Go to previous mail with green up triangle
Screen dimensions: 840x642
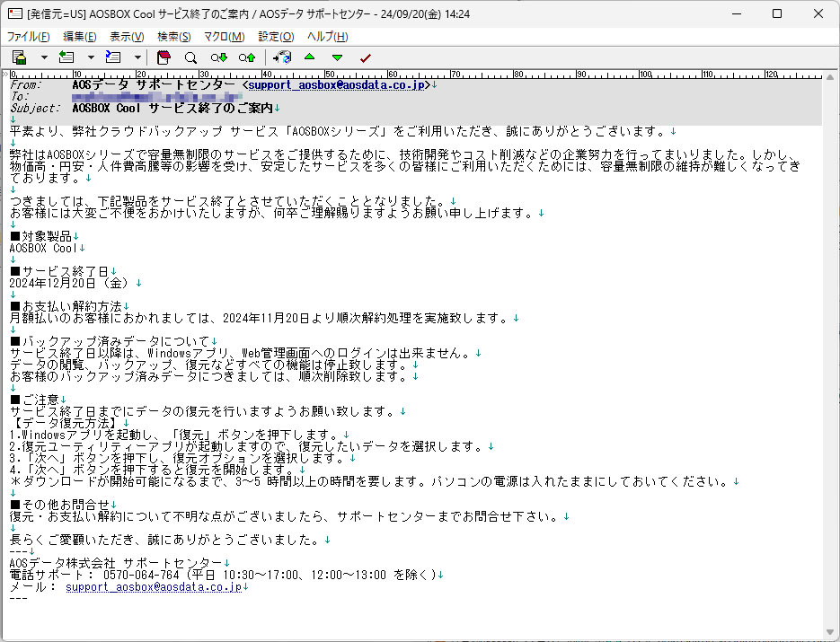[310, 57]
